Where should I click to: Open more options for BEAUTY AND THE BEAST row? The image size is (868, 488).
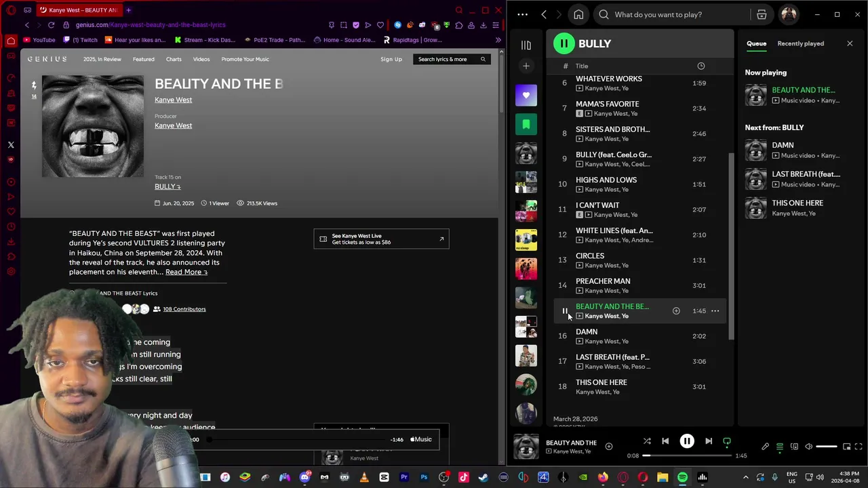[715, 311]
